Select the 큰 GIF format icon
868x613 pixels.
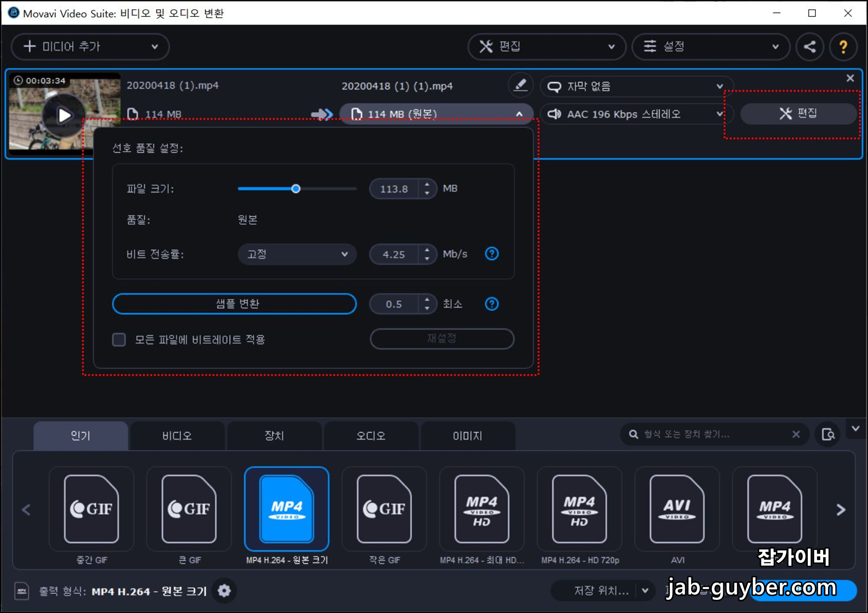[189, 509]
